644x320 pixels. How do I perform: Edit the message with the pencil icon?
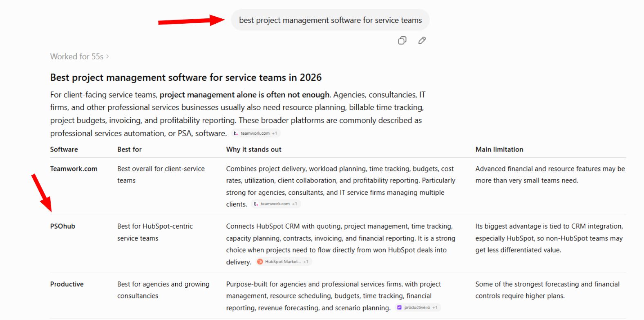[x=422, y=40]
